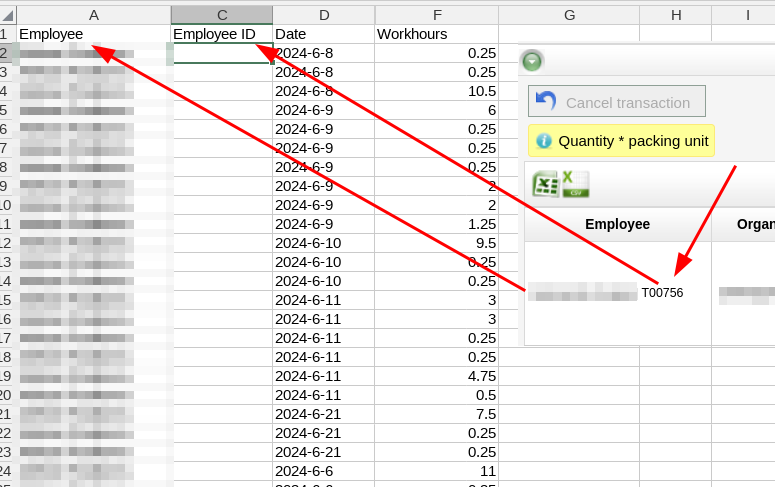This screenshot has height=487, width=775.
Task: Click the Employee column header in panel
Action: pos(617,224)
